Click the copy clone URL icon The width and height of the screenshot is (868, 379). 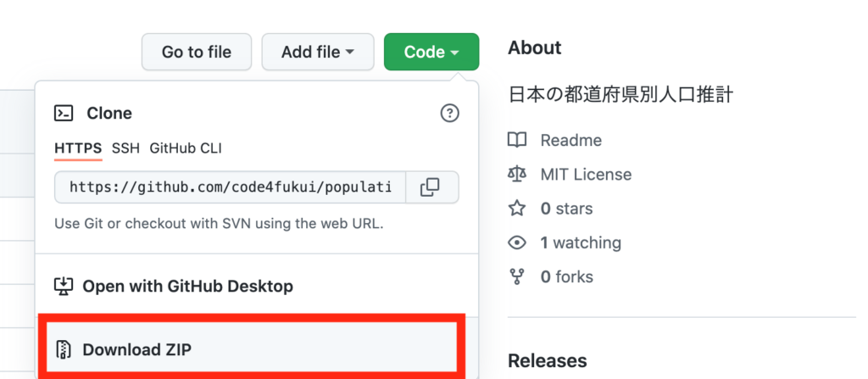(430, 187)
